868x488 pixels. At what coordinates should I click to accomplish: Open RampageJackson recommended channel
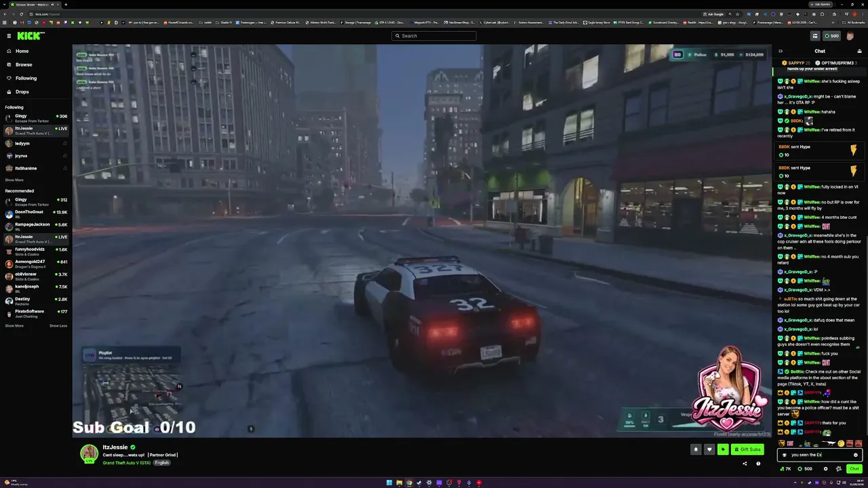tap(35, 226)
